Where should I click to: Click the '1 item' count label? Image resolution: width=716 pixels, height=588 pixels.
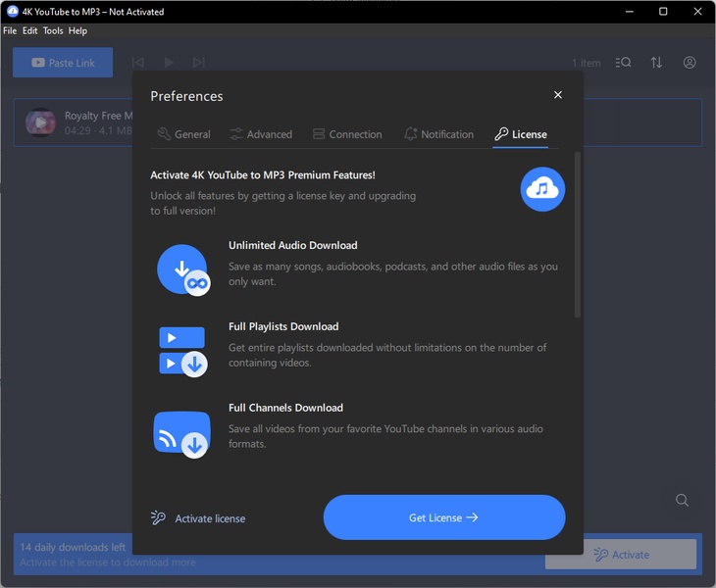[587, 63]
